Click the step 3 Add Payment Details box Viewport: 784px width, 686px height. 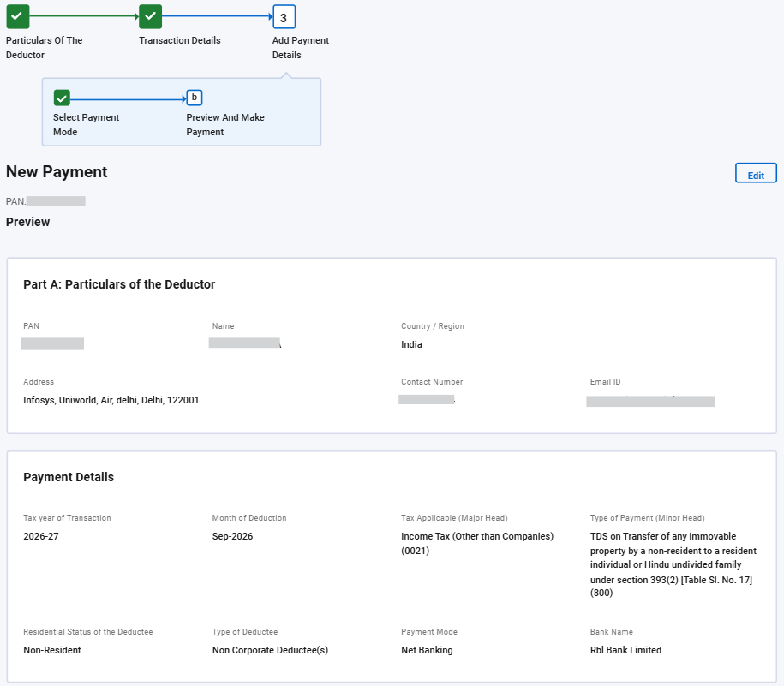(284, 17)
